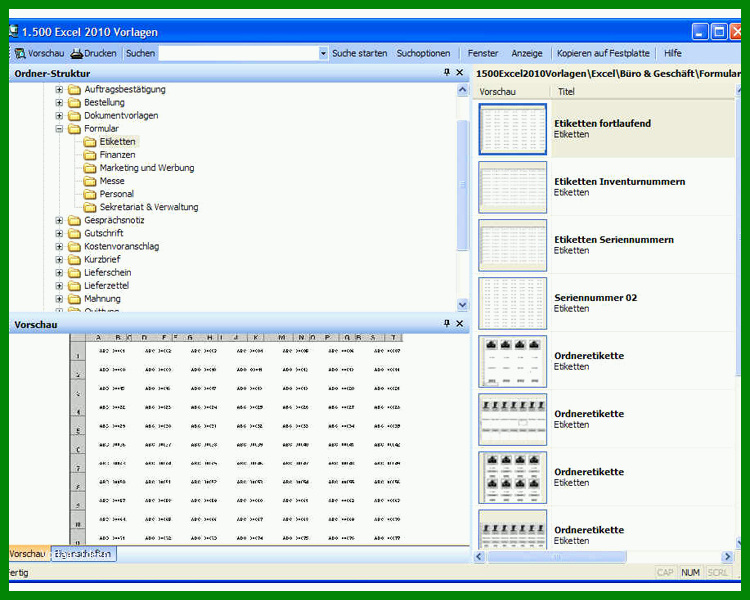This screenshot has width=750, height=600.
Task: Select Lieferschein tree label
Action: point(108,272)
